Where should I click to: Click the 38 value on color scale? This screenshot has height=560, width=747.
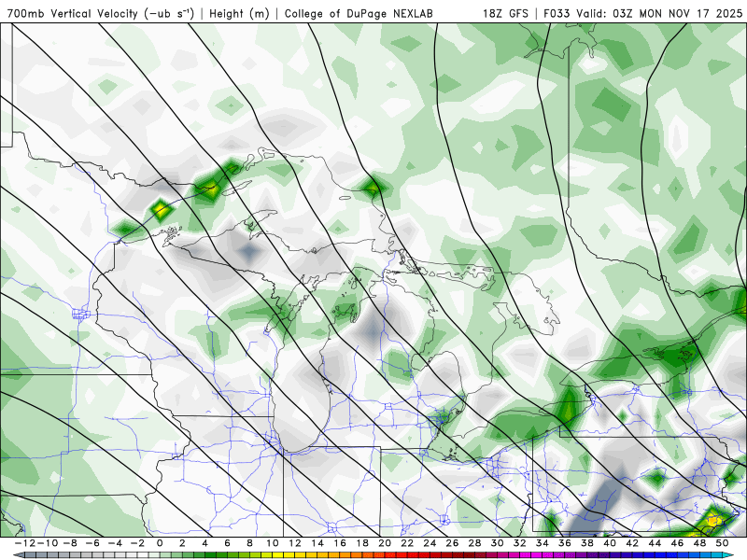[x=587, y=543]
